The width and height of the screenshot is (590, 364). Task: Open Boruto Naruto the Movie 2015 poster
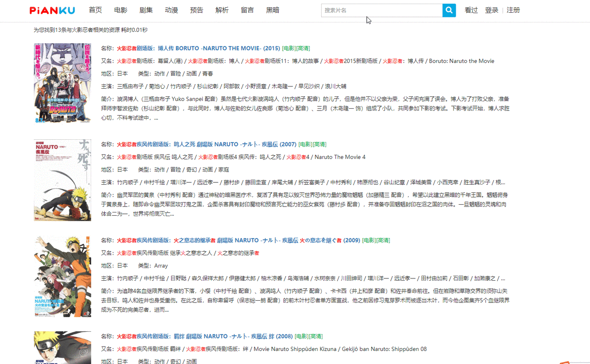(62, 83)
